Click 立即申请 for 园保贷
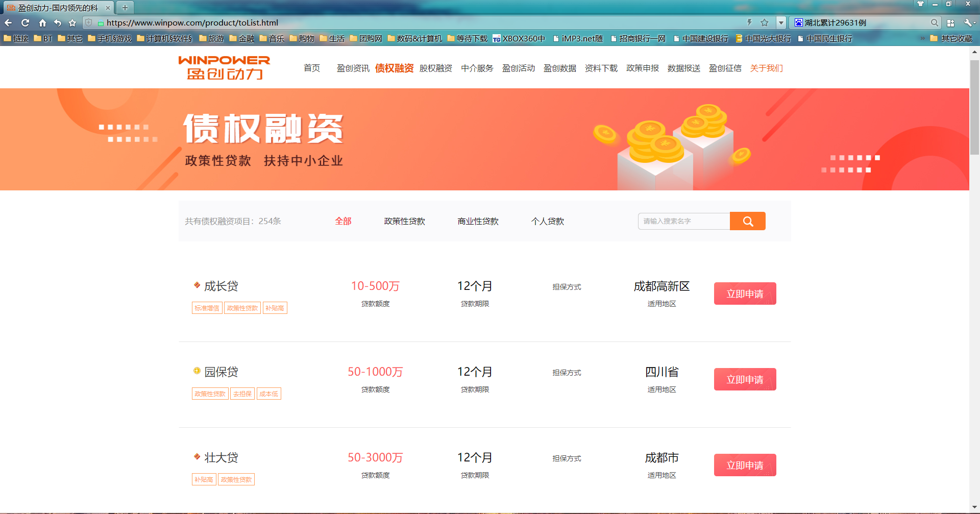This screenshot has height=514, width=980. pos(745,379)
